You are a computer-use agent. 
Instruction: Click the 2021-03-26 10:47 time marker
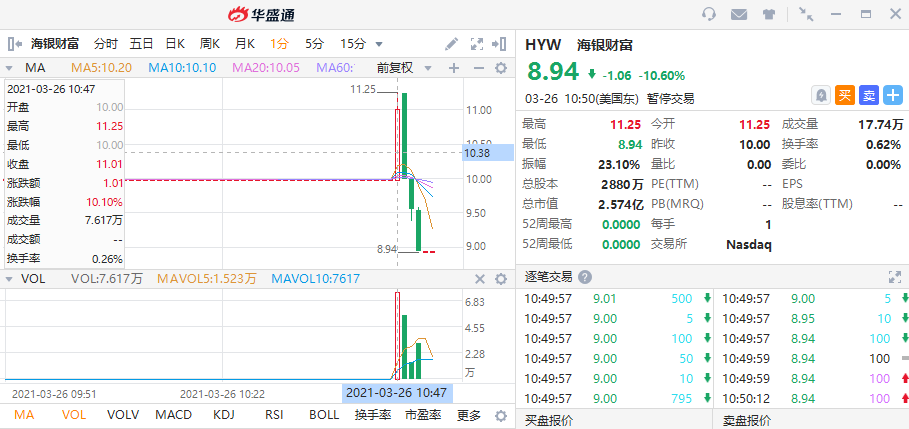[x=397, y=393]
